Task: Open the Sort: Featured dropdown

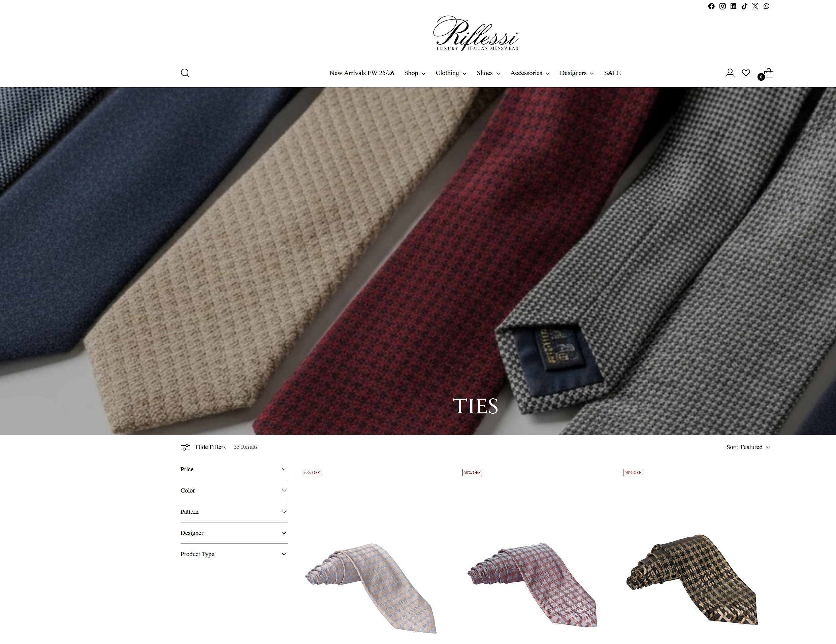Action: coord(748,447)
